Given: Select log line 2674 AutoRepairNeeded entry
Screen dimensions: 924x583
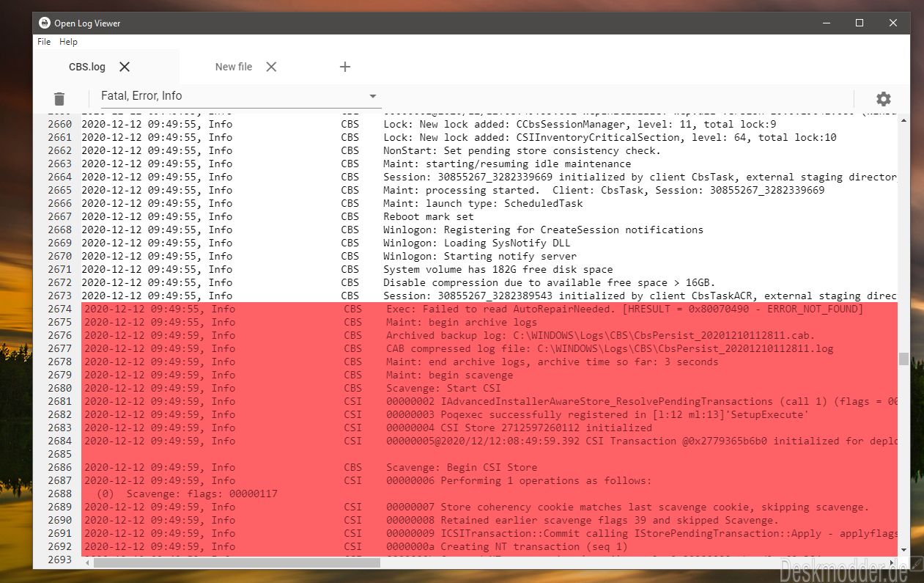Looking at the screenshot, I should coord(489,309).
